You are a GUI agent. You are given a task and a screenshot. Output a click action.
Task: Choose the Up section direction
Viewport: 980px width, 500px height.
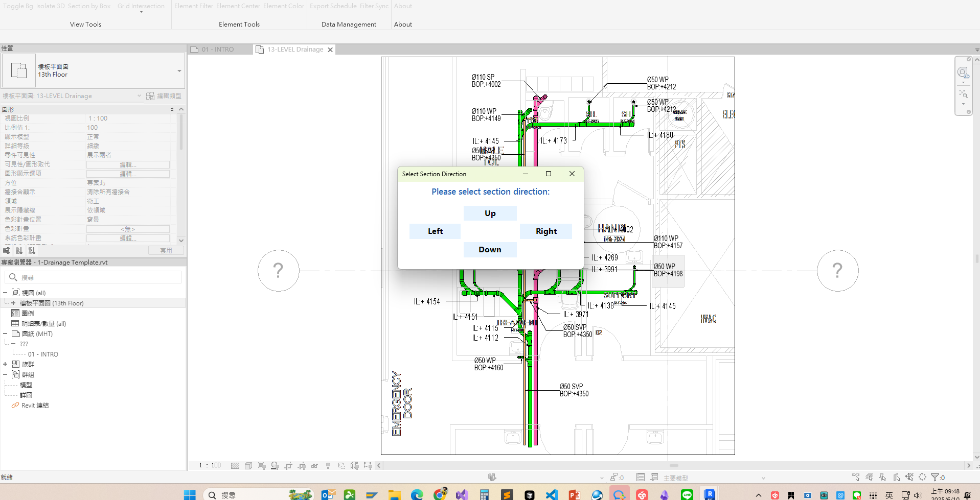pyautogui.click(x=490, y=213)
